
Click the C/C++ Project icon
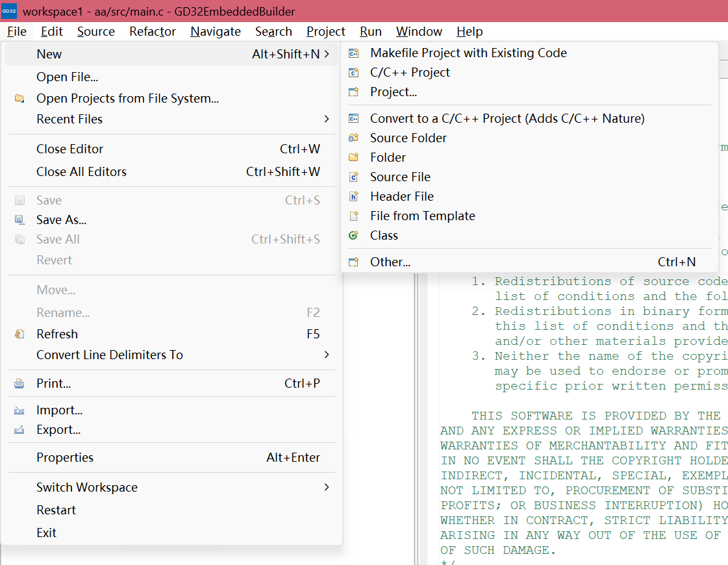tap(354, 73)
